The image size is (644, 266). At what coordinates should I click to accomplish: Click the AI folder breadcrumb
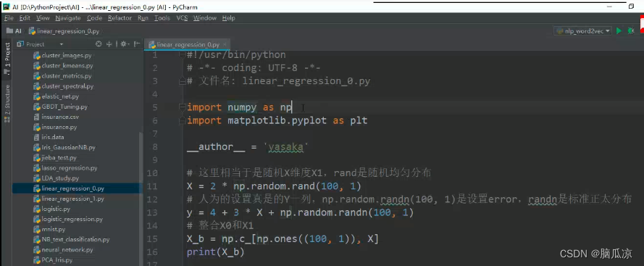point(14,31)
